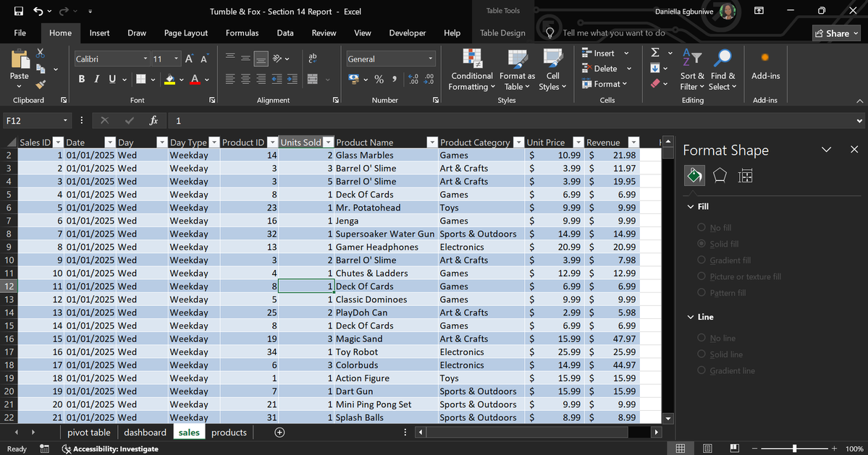Viewport: 868px width, 455px height.
Task: Collapse the Line section
Action: pos(691,317)
